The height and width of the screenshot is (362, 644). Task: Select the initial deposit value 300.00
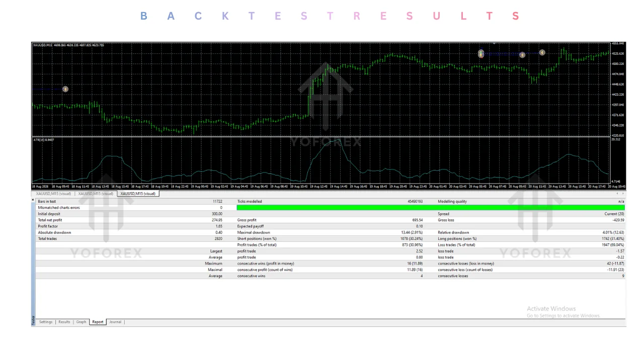(x=217, y=214)
